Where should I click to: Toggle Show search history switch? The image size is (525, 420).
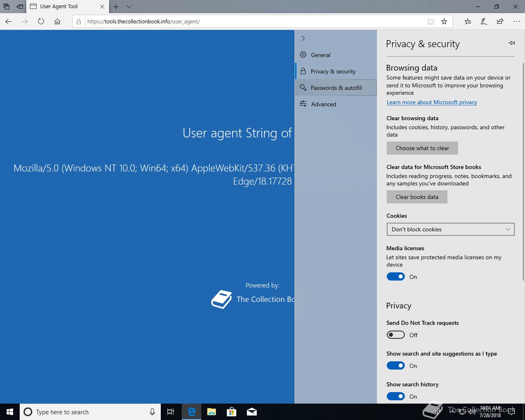(396, 397)
